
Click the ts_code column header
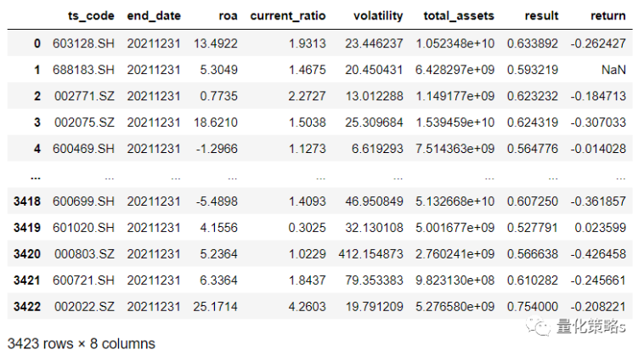(91, 15)
